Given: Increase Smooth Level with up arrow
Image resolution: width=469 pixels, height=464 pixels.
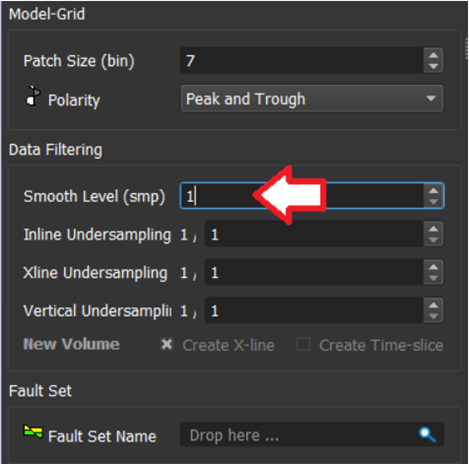Looking at the screenshot, I should click(x=433, y=190).
